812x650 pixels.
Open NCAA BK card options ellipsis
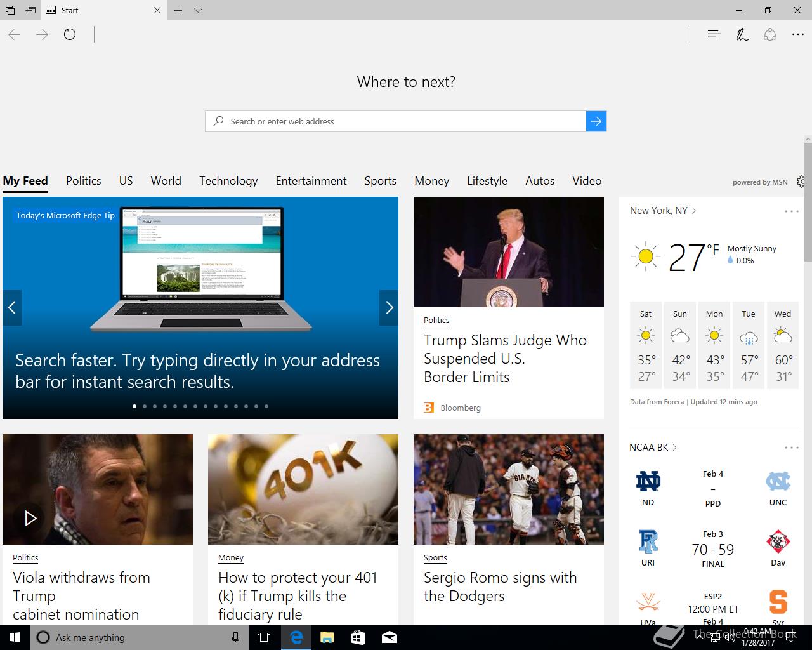tap(791, 448)
